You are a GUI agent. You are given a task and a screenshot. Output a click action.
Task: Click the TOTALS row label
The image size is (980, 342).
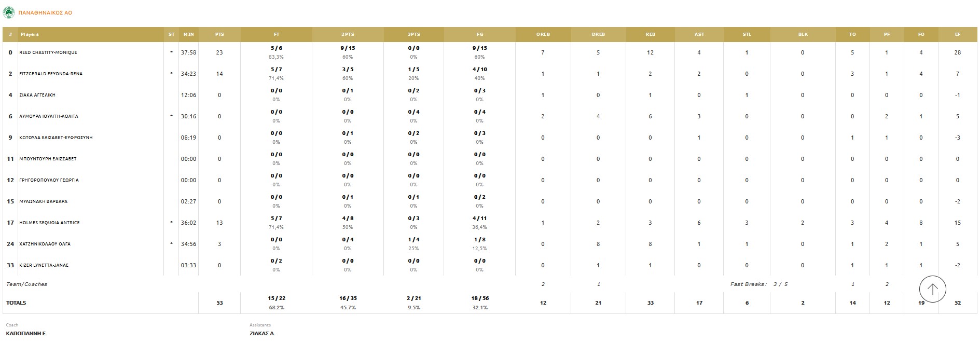coord(16,303)
